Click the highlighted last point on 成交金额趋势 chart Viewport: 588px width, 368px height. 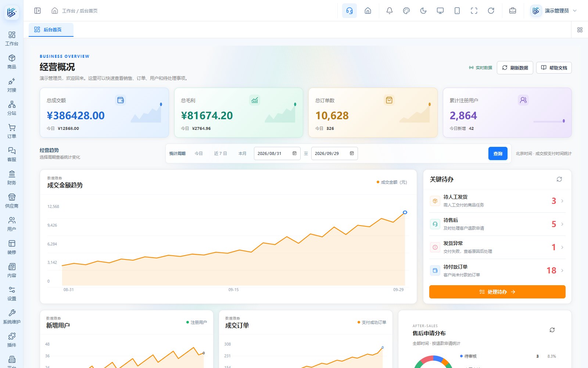tap(405, 212)
